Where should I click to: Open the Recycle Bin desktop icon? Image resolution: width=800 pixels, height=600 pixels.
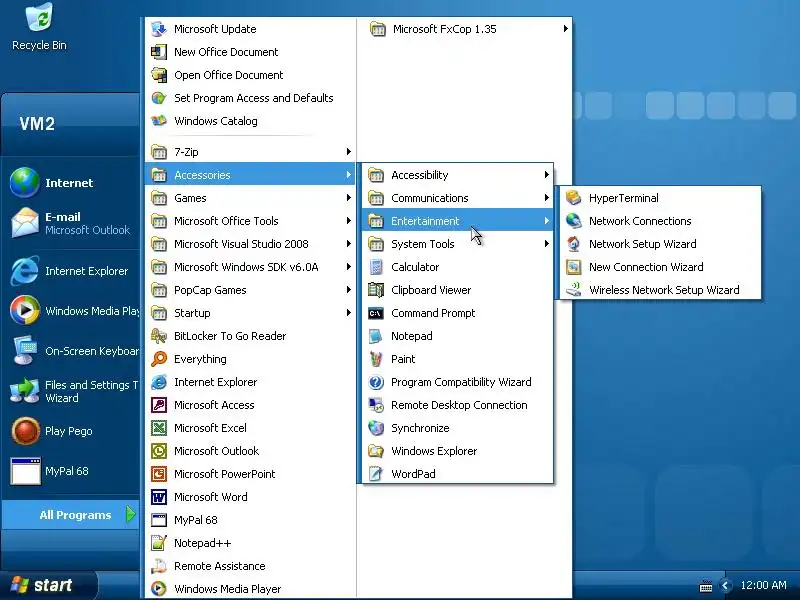click(x=39, y=27)
